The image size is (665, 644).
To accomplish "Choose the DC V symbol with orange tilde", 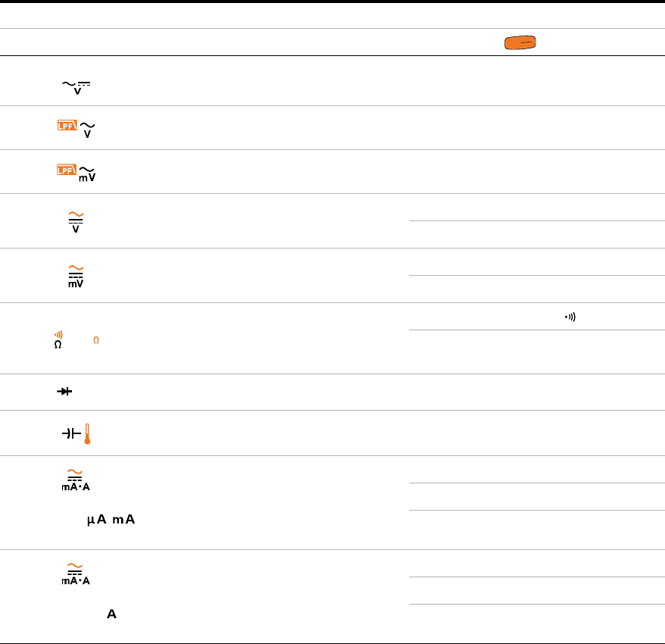I will point(76,222).
